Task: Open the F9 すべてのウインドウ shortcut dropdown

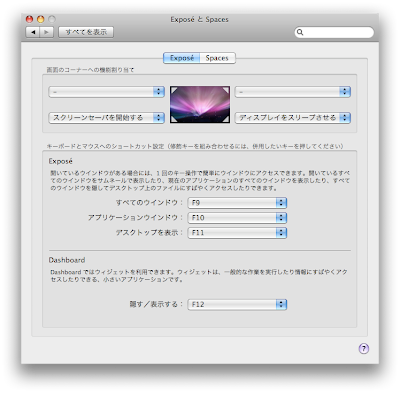Action: tap(237, 203)
